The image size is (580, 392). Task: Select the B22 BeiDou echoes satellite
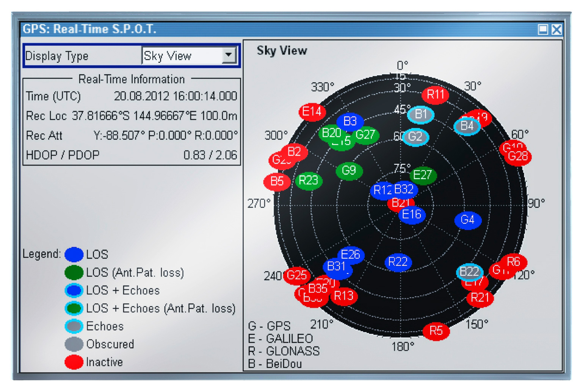pyautogui.click(x=470, y=272)
